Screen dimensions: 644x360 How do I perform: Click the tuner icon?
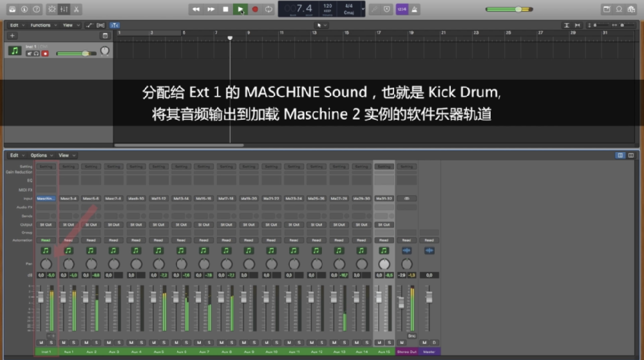click(374, 9)
